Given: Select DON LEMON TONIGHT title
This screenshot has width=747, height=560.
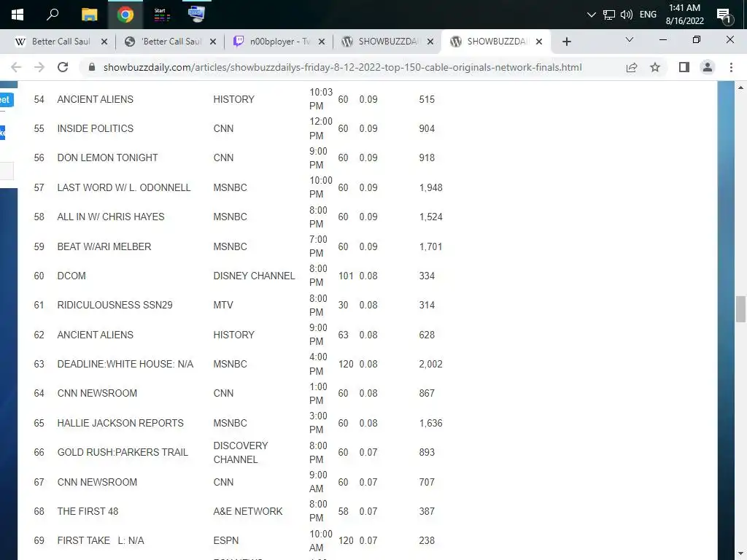Looking at the screenshot, I should coord(107,157).
